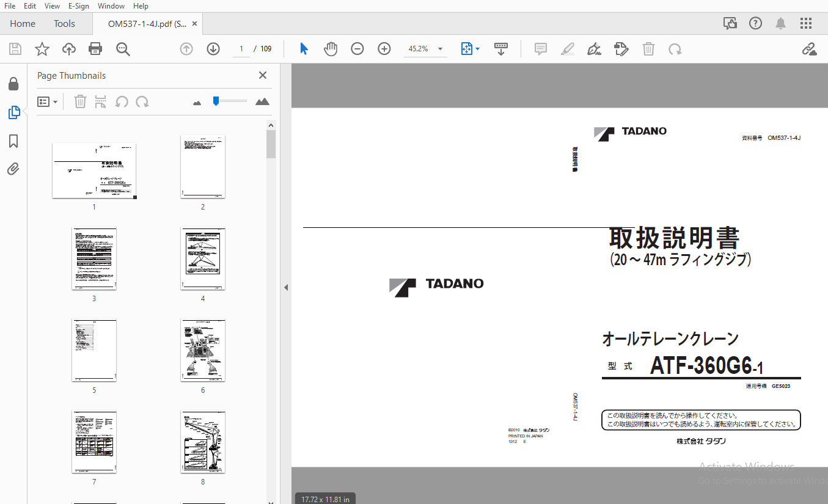Go to previous page arrow
This screenshot has width=828, height=504.
[x=186, y=49]
